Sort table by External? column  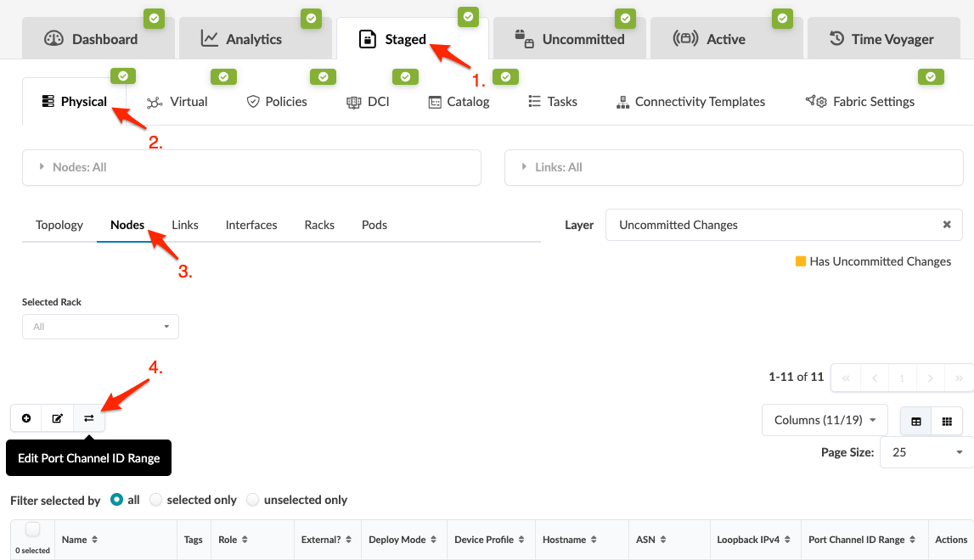tap(327, 540)
